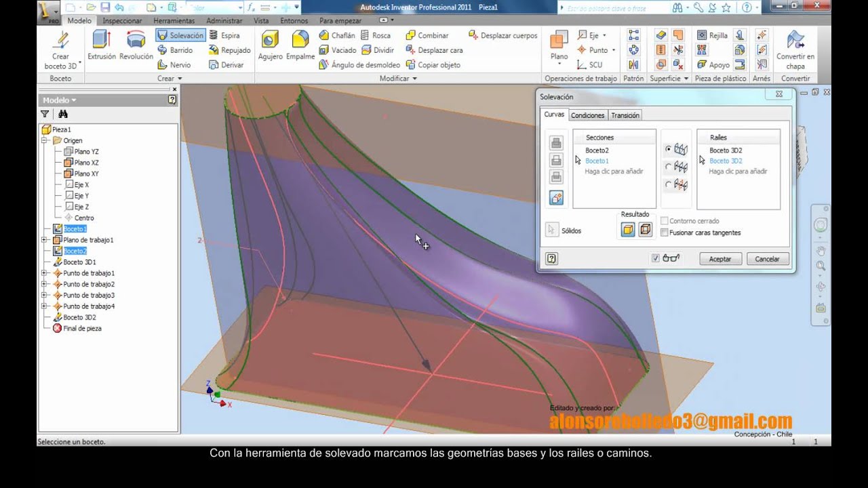Image resolution: width=868 pixels, height=488 pixels.
Task: Click Desplazar cara tool
Action: (434, 50)
